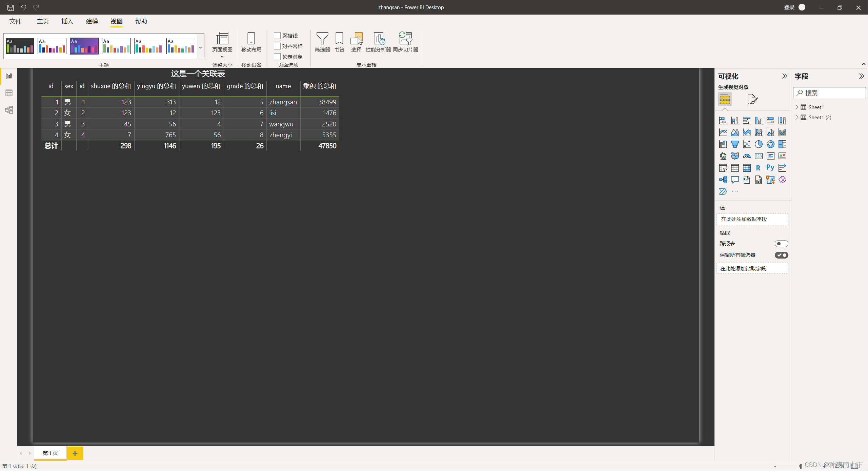Screen dimensions: 868x471
Task: Open the theme gallery dropdown arrow
Action: pos(200,47)
